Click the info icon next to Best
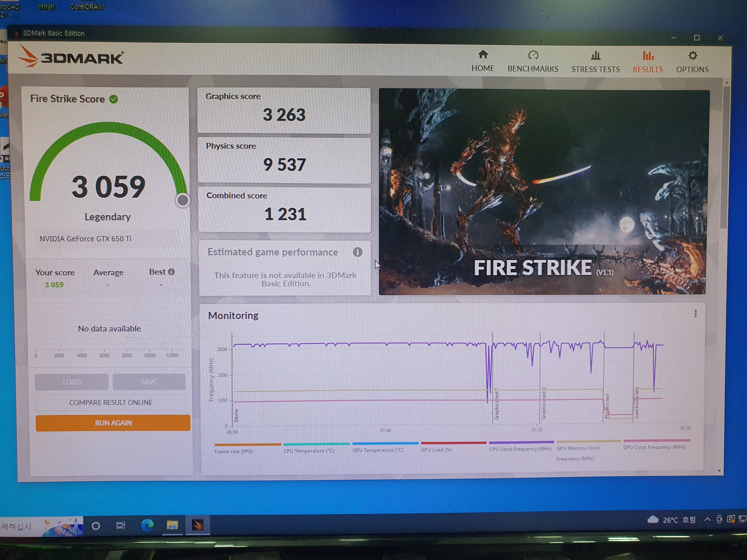747x560 pixels. tap(172, 272)
